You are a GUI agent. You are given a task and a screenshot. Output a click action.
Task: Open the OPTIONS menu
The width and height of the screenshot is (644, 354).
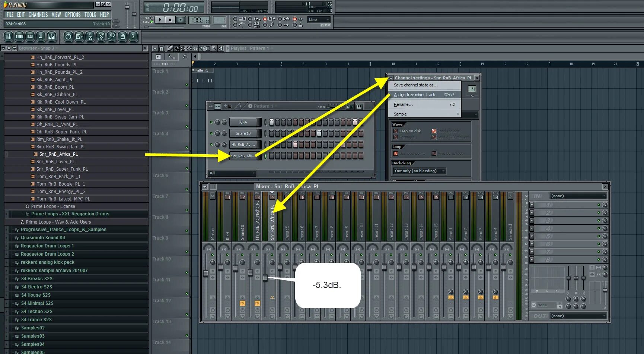pos(73,15)
